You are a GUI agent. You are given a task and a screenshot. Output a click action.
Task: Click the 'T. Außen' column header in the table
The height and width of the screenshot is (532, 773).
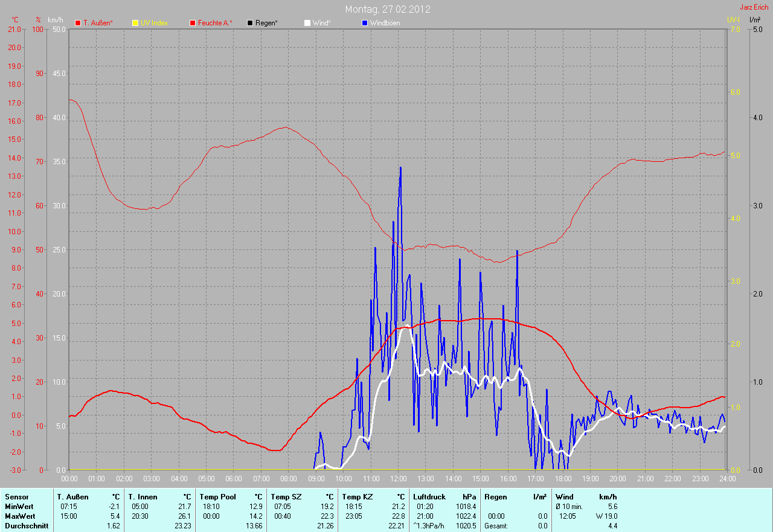(73, 497)
